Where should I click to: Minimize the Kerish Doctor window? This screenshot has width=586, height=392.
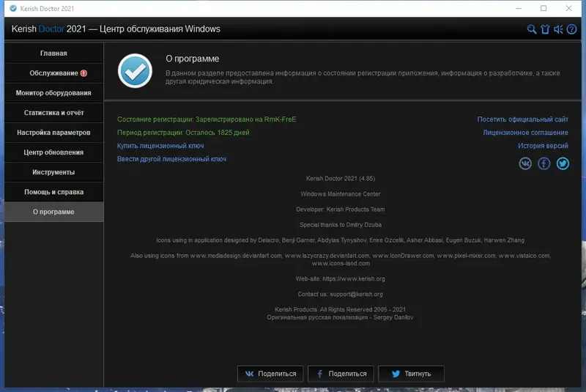pos(519,8)
